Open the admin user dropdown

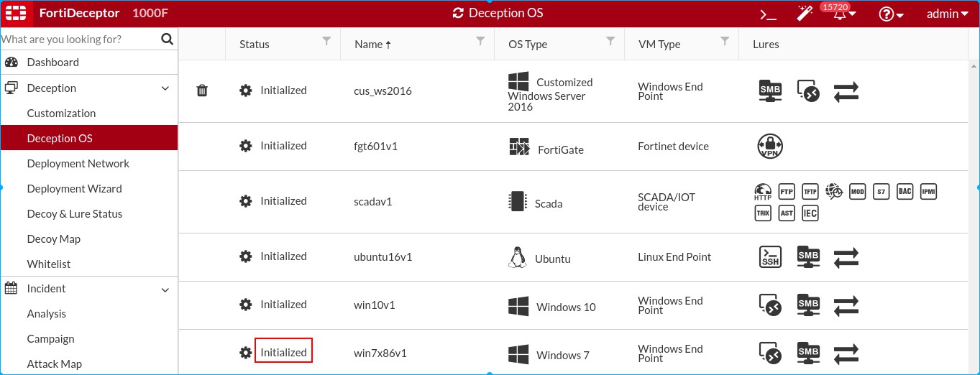pos(948,14)
